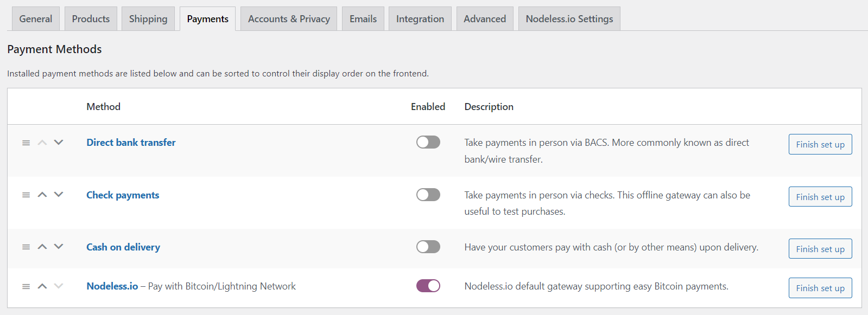Screen dimensions: 868x315
Task: Disable the Nodeless.io payment toggle
Action: (x=428, y=286)
